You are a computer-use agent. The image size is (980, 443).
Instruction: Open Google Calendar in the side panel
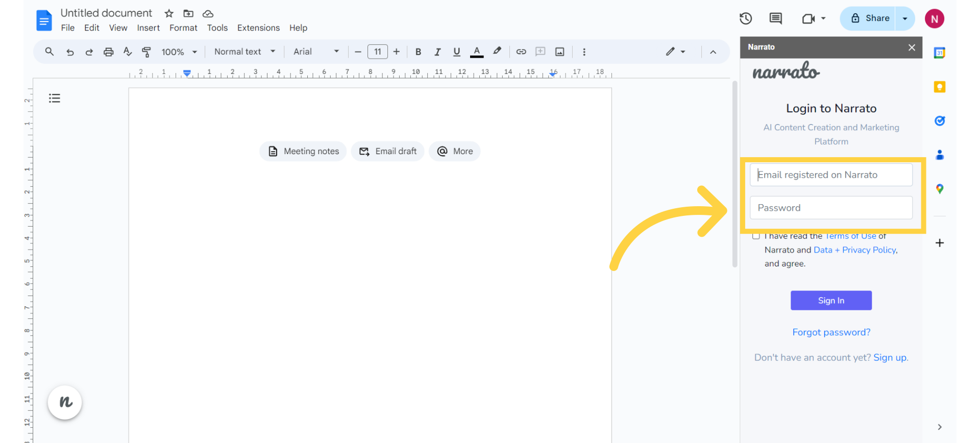point(940,53)
